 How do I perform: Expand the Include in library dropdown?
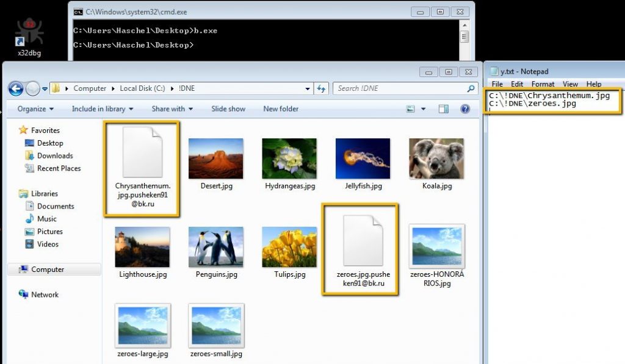[x=102, y=109]
